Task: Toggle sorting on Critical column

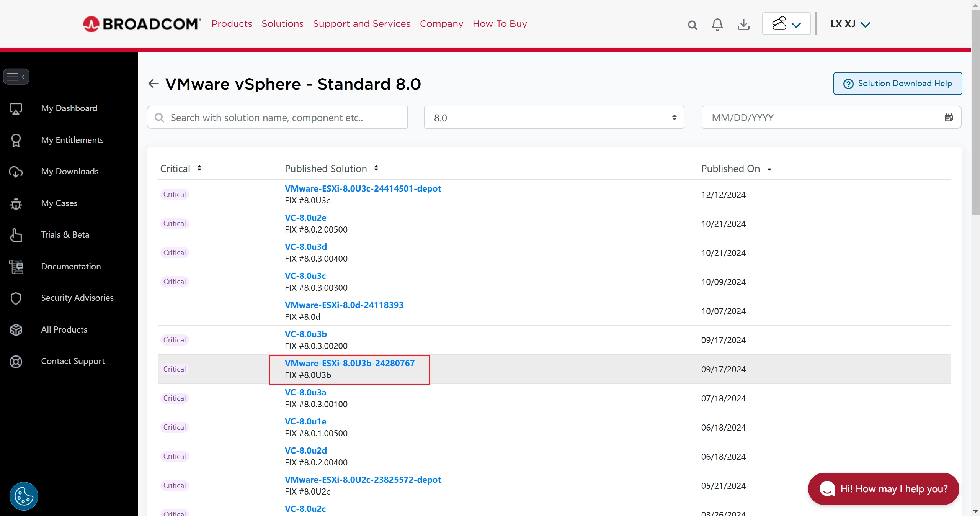Action: pos(199,169)
